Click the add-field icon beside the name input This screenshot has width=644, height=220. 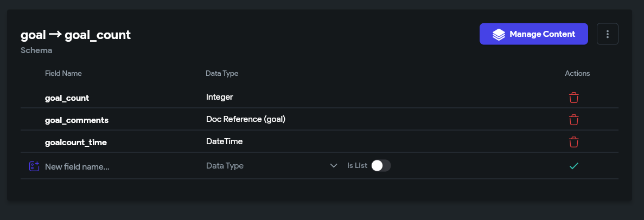(x=34, y=166)
